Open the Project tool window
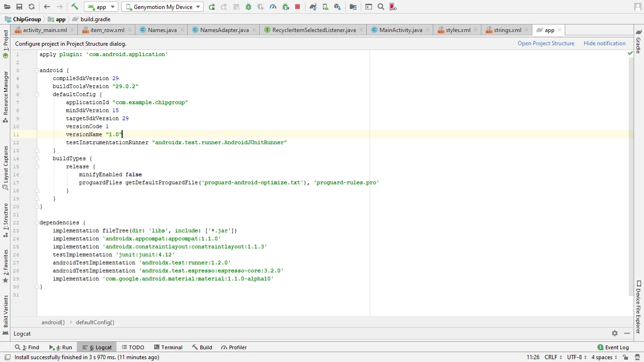This screenshot has height=362, width=644. pyautogui.click(x=6, y=44)
